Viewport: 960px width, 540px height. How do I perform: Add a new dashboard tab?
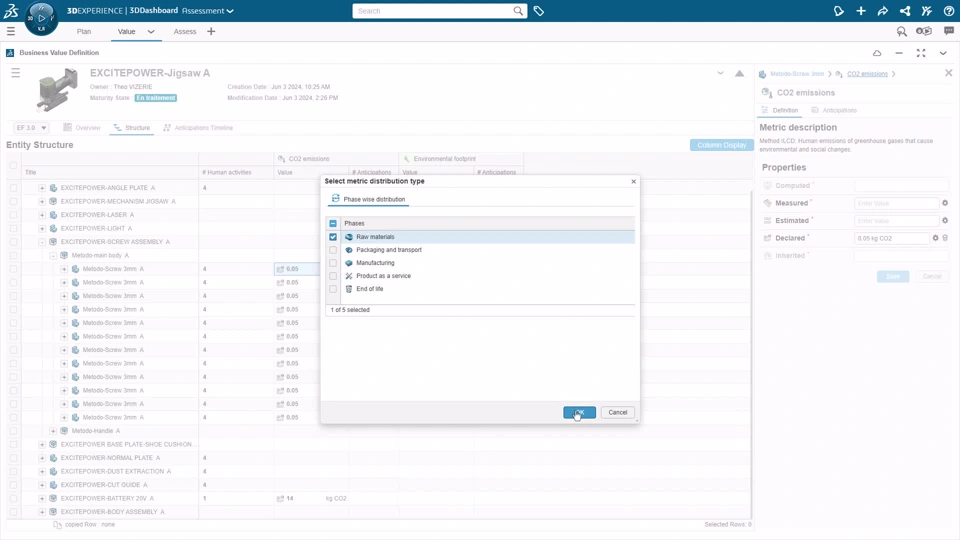click(211, 31)
